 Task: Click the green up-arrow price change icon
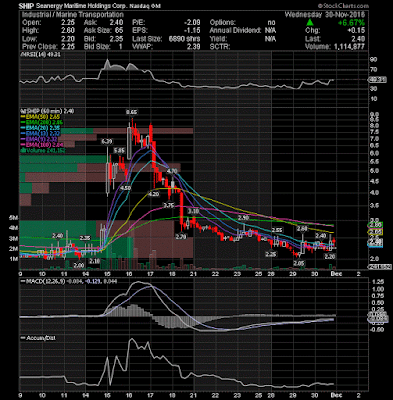click(x=310, y=22)
